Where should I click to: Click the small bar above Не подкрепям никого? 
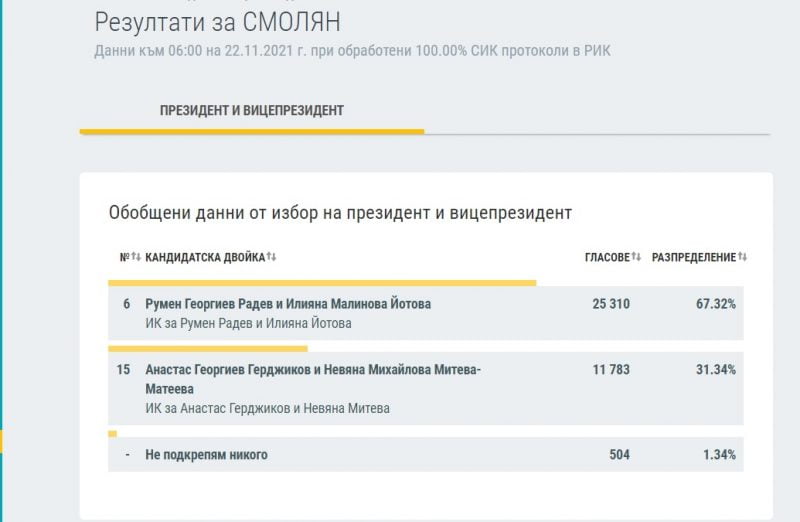(112, 434)
